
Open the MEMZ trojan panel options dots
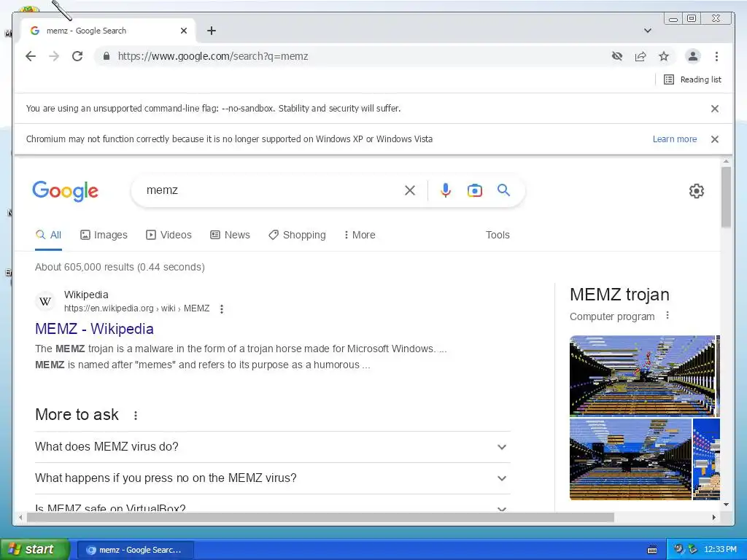pos(667,315)
